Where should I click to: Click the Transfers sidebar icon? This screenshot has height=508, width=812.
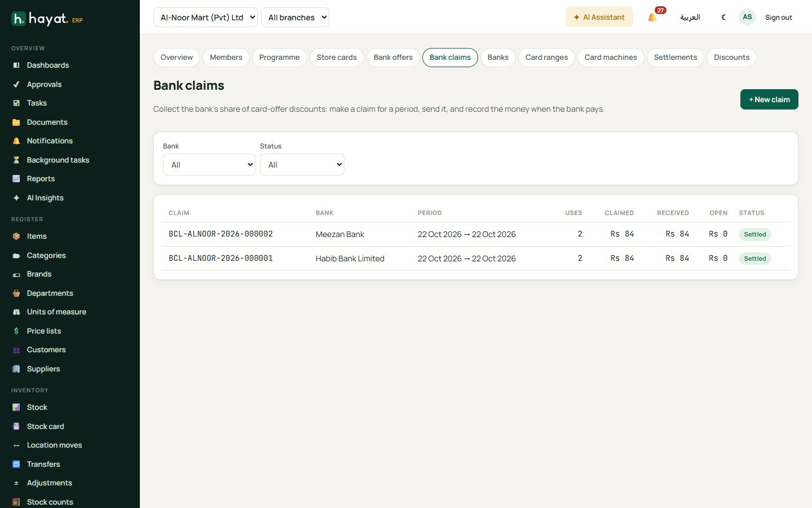pyautogui.click(x=16, y=465)
